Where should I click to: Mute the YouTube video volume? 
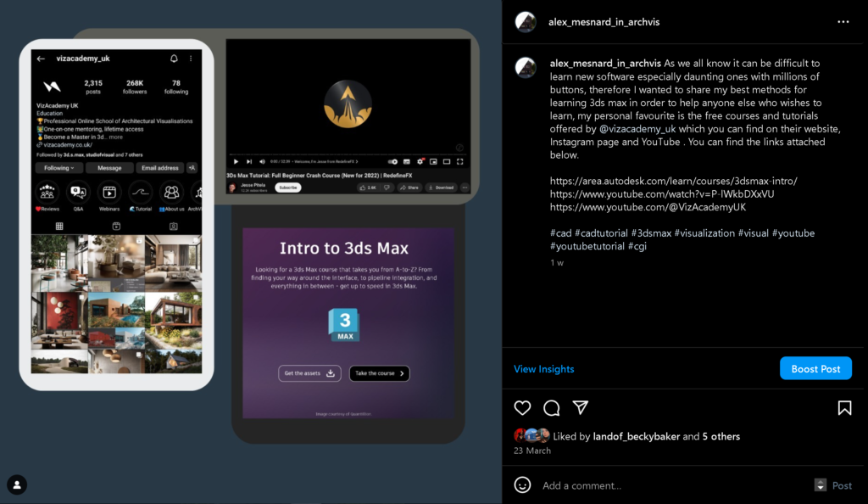click(263, 162)
